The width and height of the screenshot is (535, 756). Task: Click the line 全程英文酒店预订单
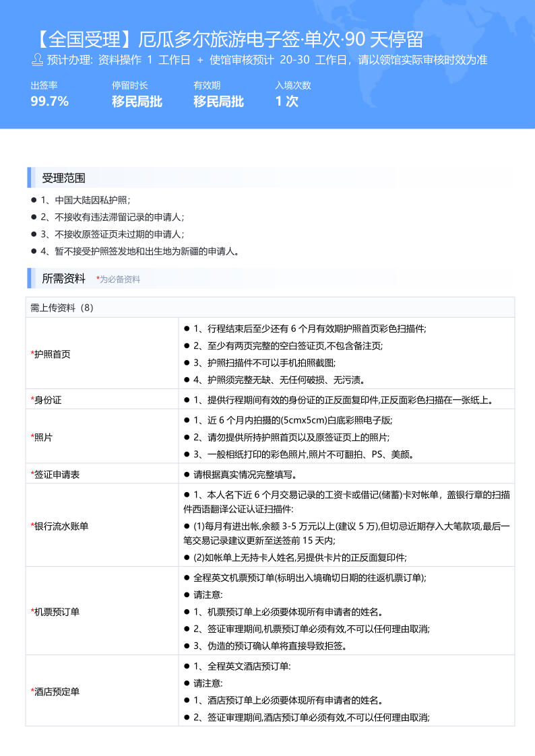(242, 666)
